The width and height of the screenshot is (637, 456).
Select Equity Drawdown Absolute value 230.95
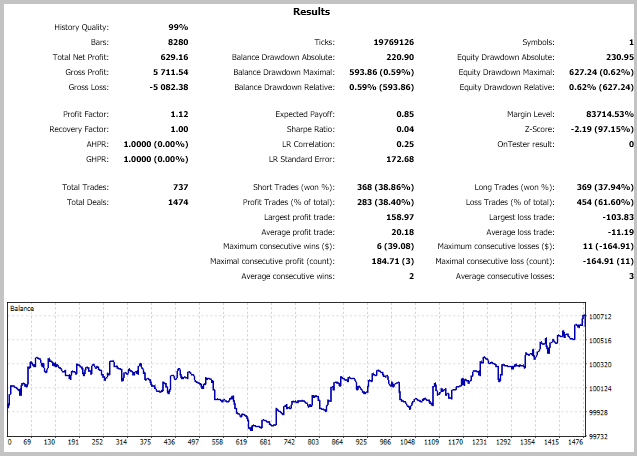620,57
